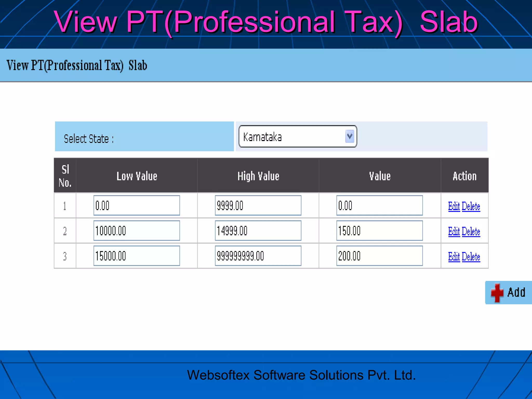
Task: Click Edit link for slab row 3
Action: [454, 257]
